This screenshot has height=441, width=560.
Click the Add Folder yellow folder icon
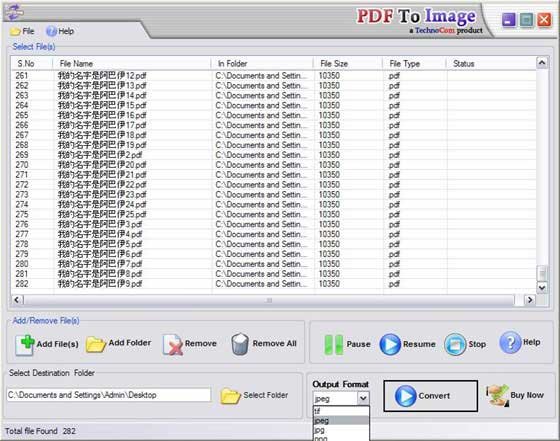click(95, 344)
